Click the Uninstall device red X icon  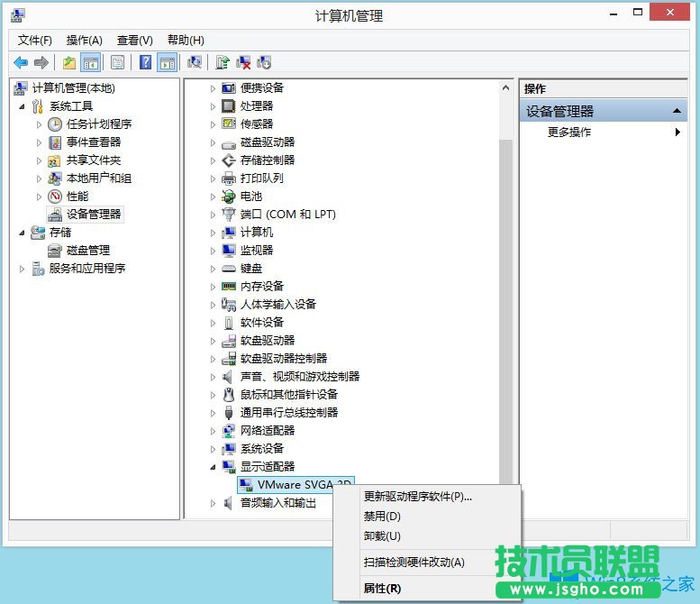(243, 62)
